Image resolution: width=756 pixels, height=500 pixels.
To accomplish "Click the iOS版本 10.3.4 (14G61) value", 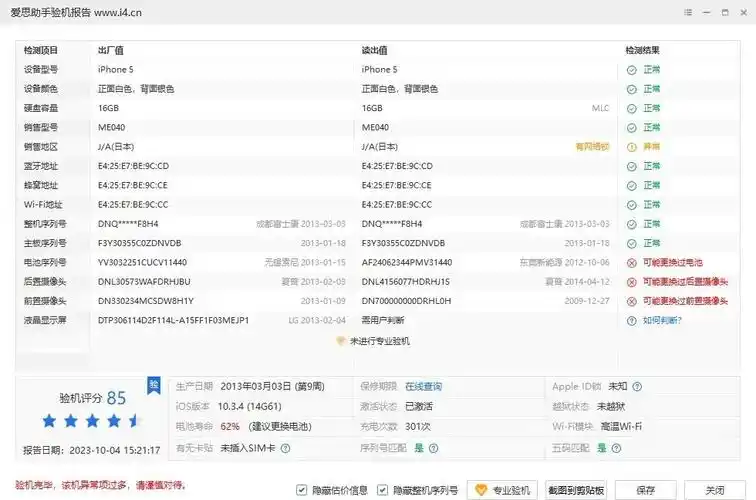I will 249,406.
